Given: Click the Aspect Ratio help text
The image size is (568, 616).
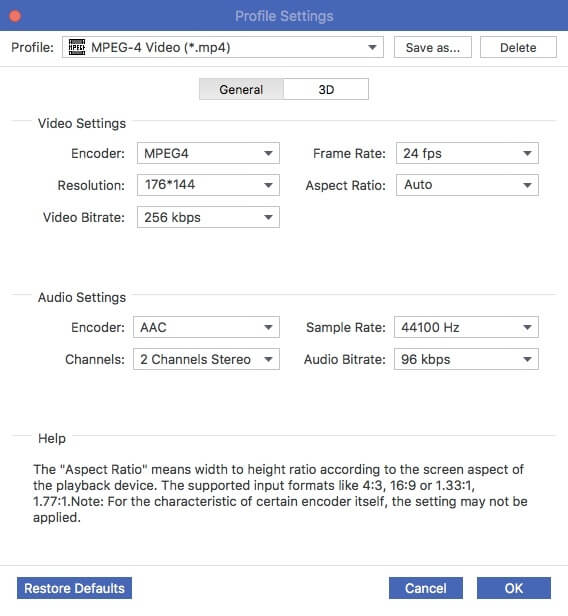Looking at the screenshot, I should 280,493.
